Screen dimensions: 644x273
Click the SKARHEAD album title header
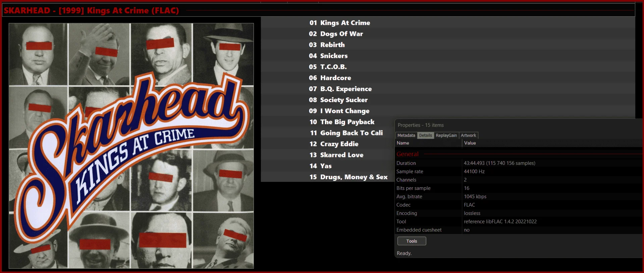tap(91, 10)
